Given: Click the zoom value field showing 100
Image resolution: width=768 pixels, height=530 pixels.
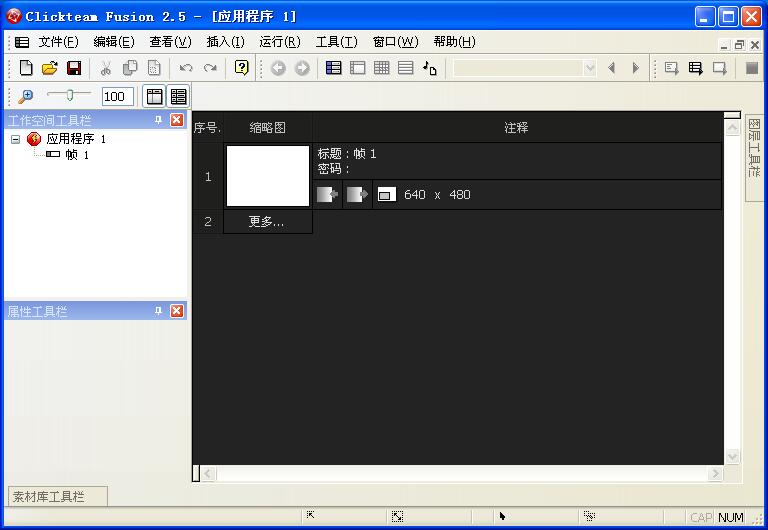Looking at the screenshot, I should pyautogui.click(x=118, y=96).
